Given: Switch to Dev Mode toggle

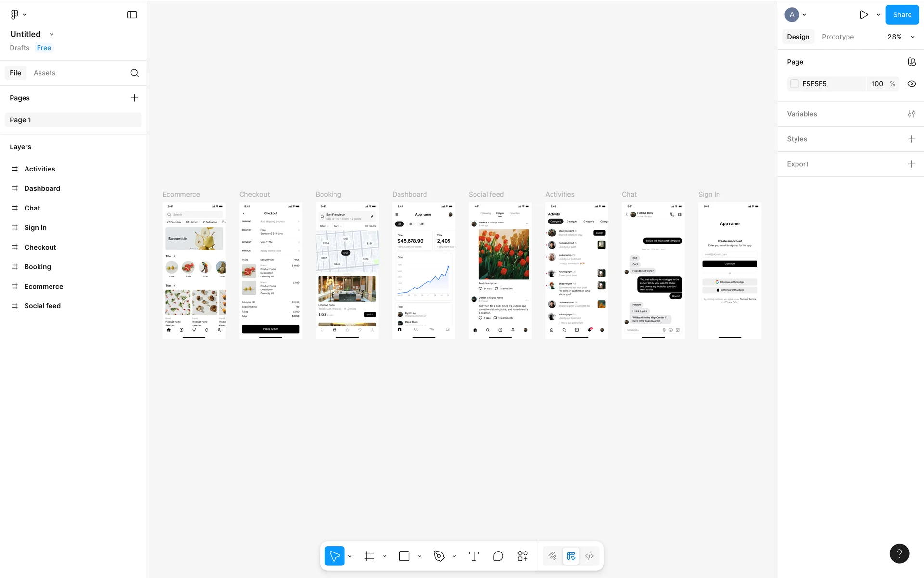Looking at the screenshot, I should [590, 556].
